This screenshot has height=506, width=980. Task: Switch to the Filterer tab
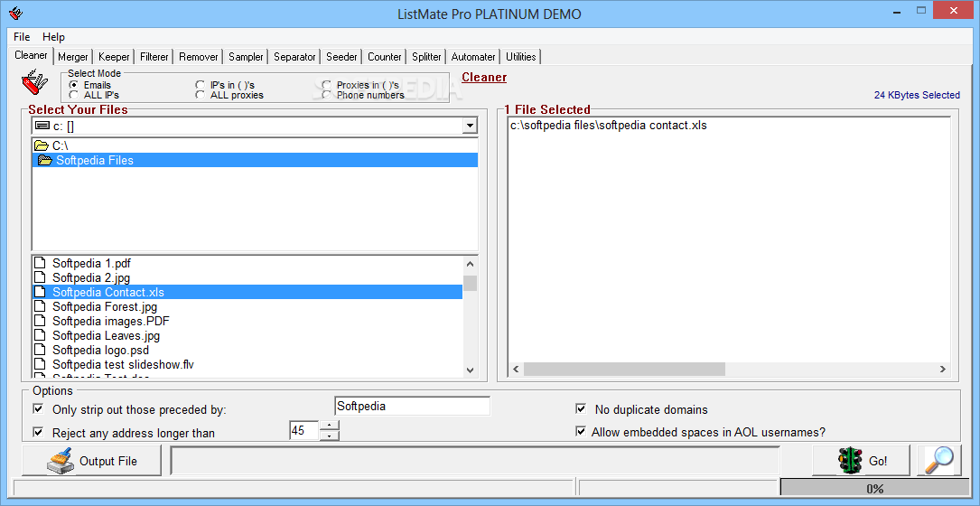point(154,57)
